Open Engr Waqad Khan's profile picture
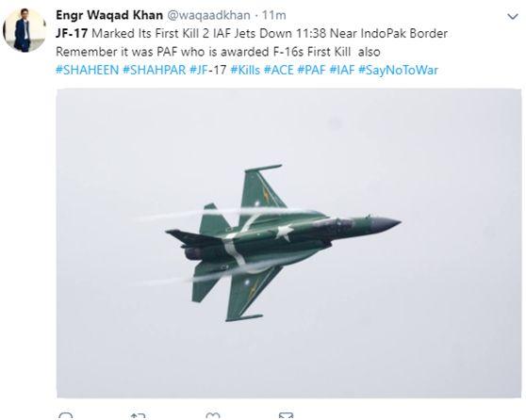The image size is (526, 420). click(25, 30)
